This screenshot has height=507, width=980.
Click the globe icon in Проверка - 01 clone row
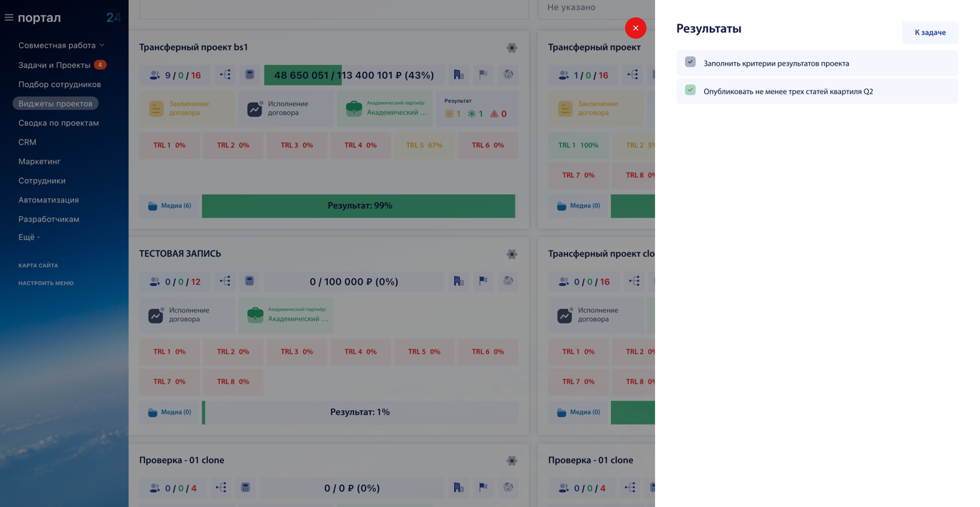click(x=508, y=488)
